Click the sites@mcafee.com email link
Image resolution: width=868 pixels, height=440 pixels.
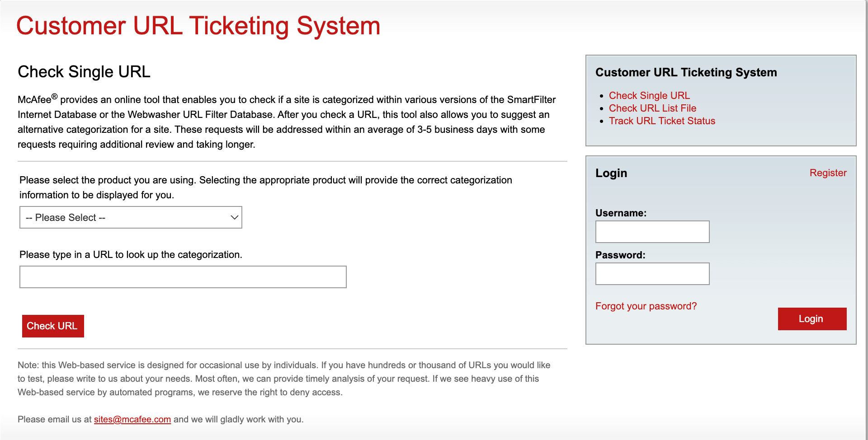(132, 420)
